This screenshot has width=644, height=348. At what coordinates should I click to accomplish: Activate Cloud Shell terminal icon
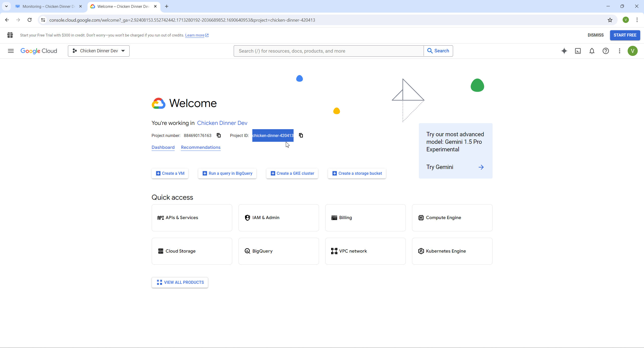578,51
